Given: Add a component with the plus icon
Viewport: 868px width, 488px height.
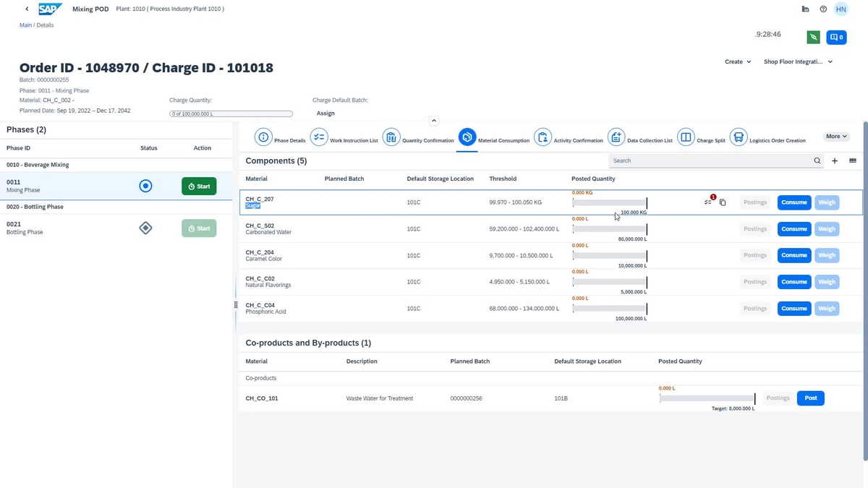Looking at the screenshot, I should pos(834,160).
